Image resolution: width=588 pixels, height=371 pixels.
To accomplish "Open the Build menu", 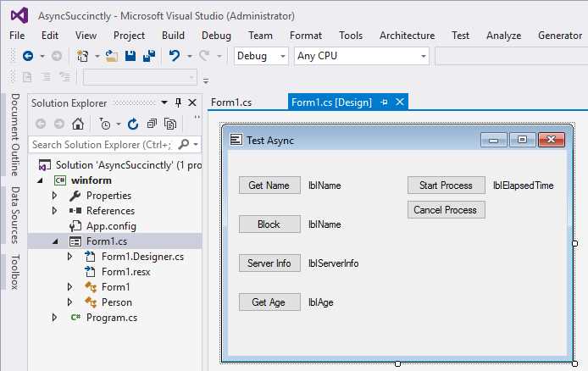I will (173, 36).
